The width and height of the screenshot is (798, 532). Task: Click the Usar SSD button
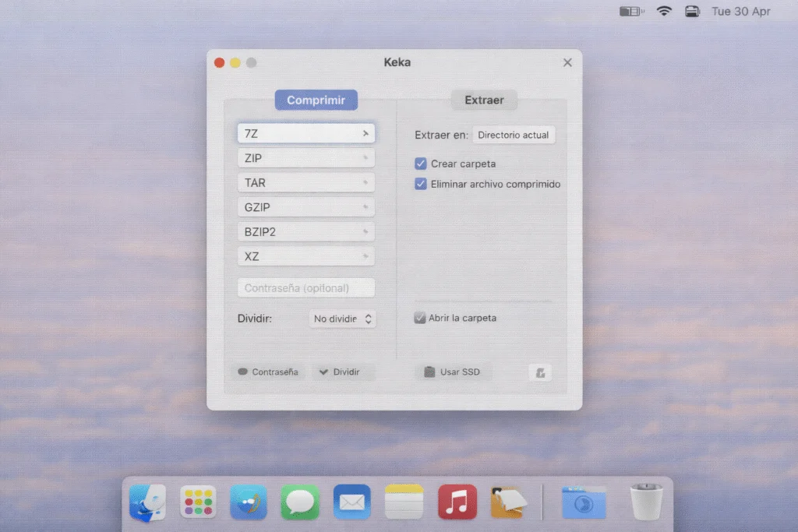(453, 372)
